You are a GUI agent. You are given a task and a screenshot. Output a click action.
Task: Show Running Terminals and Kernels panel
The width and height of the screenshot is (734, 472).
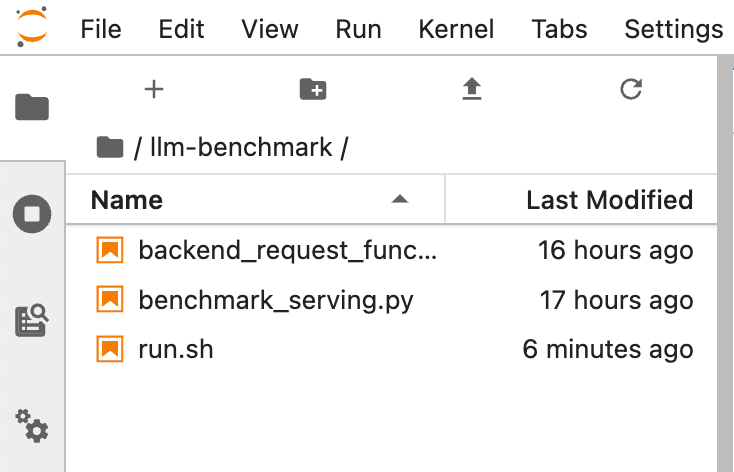[x=32, y=214]
